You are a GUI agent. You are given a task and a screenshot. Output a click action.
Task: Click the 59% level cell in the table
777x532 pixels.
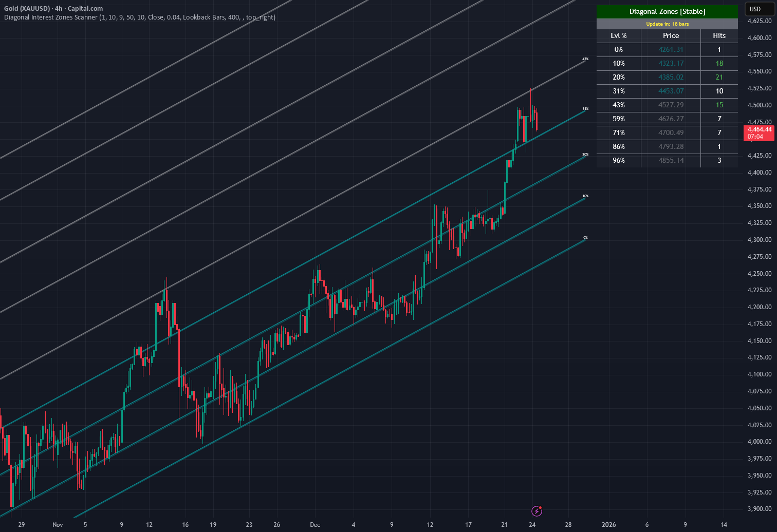click(619, 119)
